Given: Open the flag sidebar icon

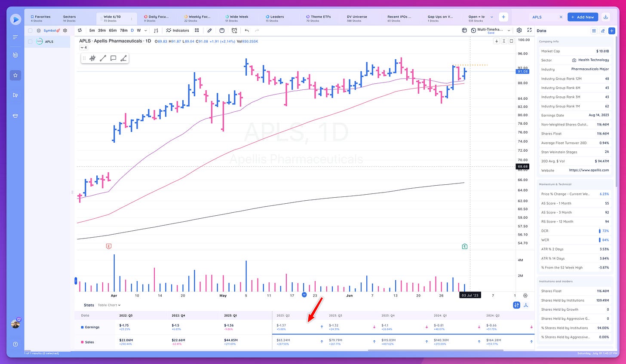Looking at the screenshot, I should pyautogui.click(x=15, y=95).
